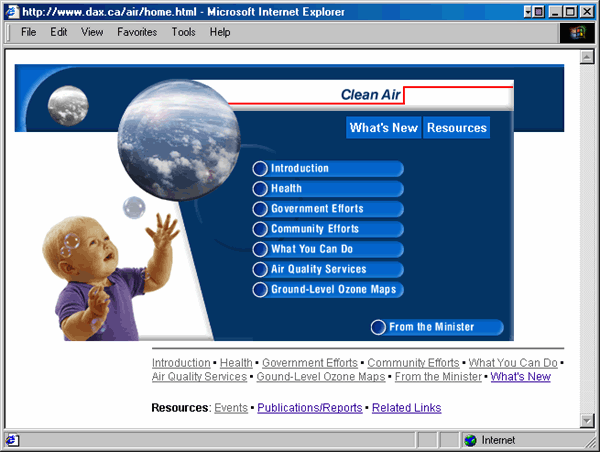Click the baby reaching for bubbles picture

click(x=111, y=276)
